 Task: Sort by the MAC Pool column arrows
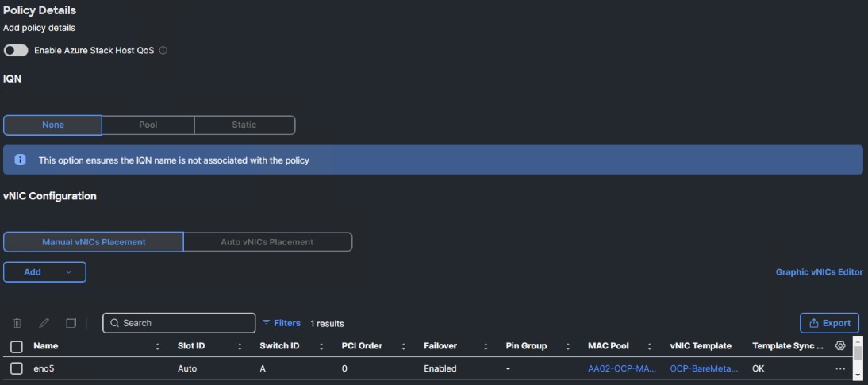pos(649,346)
